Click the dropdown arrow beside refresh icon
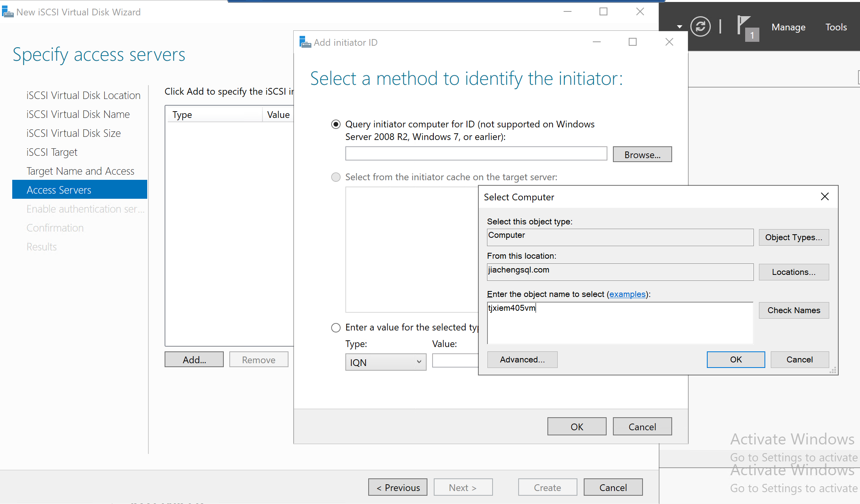 tap(679, 27)
